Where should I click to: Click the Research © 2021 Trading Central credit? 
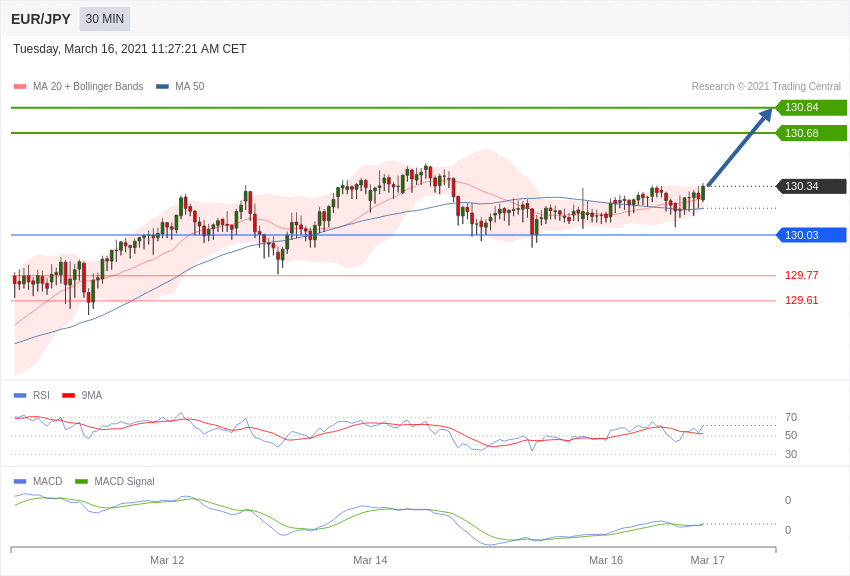click(x=766, y=86)
